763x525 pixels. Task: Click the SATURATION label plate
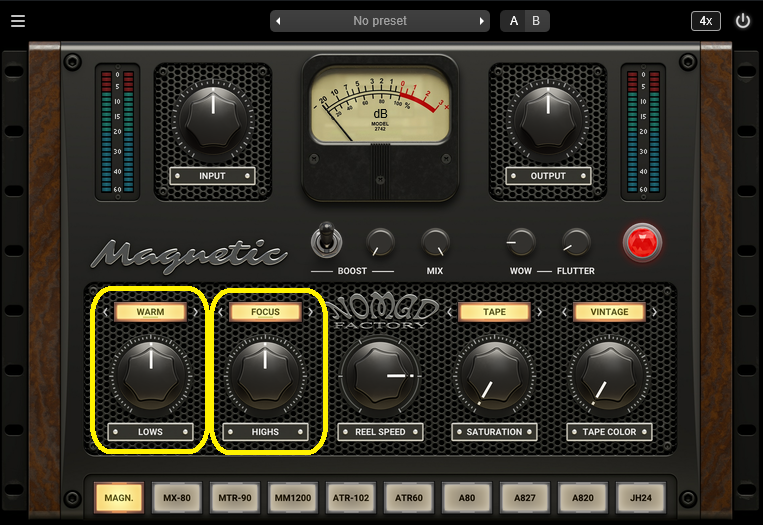(x=494, y=432)
